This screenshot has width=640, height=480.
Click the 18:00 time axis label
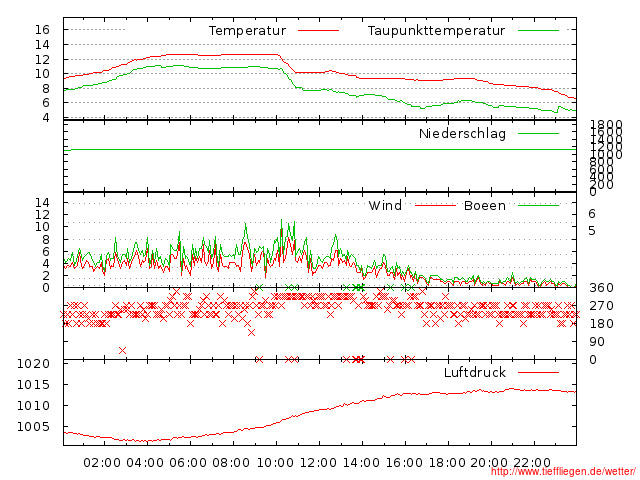[447, 463]
